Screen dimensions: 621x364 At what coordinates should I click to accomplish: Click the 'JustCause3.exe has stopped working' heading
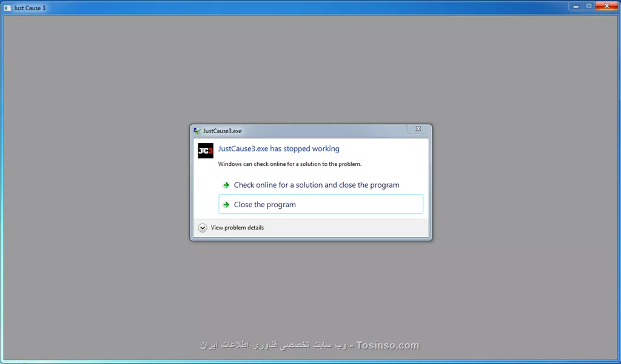tap(279, 149)
